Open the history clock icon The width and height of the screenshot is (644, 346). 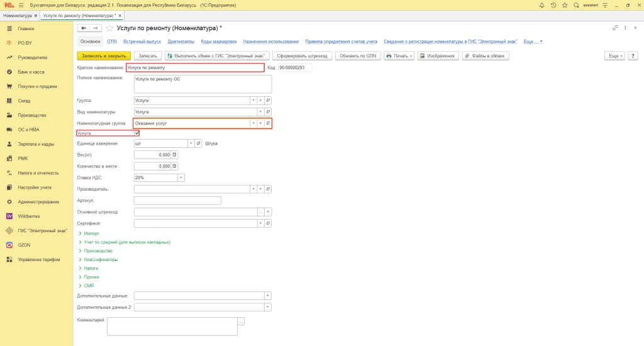[x=553, y=5]
